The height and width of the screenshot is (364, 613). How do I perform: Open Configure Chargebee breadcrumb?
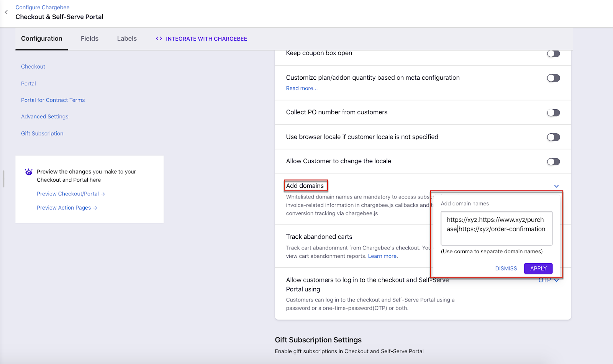coord(43,7)
